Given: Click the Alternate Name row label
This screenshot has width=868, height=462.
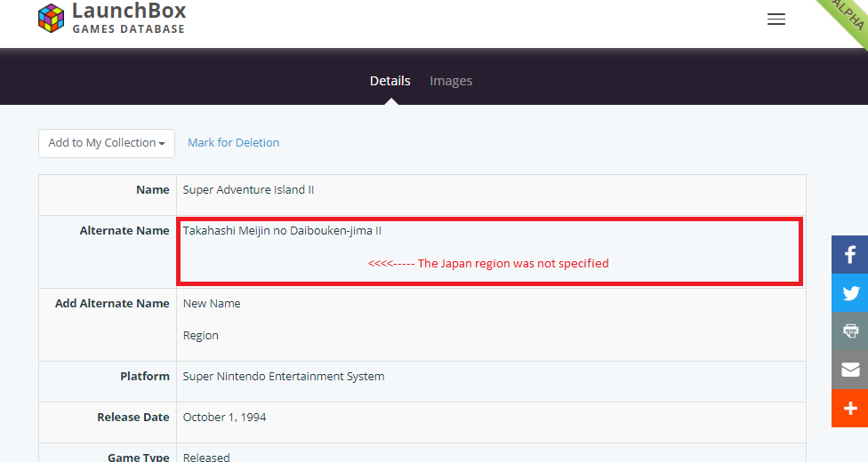Looking at the screenshot, I should click(125, 231).
